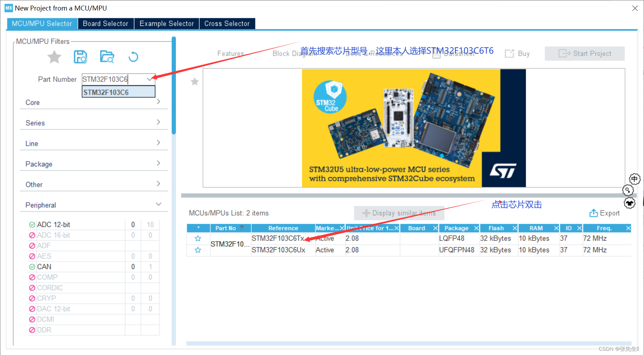Open the Features tab
Screen dimensions: 644x355
231,54
